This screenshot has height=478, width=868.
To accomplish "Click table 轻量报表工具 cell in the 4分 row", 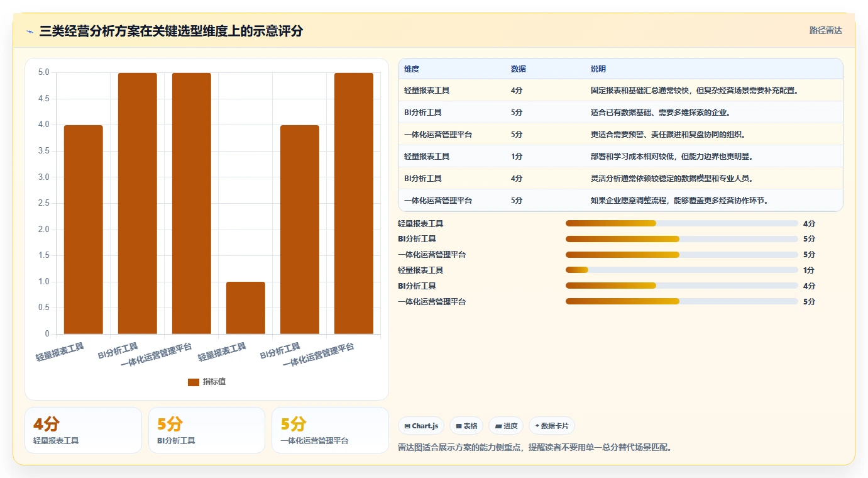I will (427, 91).
